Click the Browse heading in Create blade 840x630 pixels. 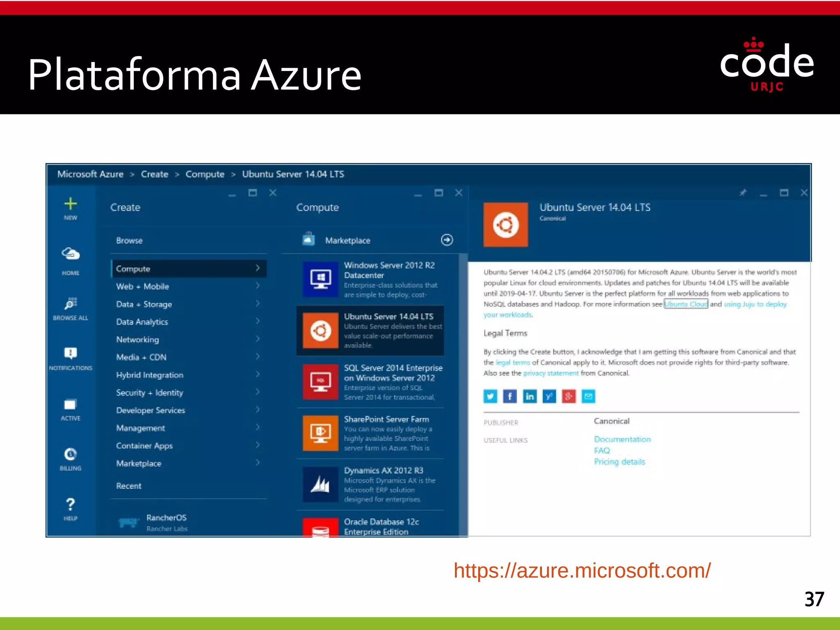tap(129, 240)
